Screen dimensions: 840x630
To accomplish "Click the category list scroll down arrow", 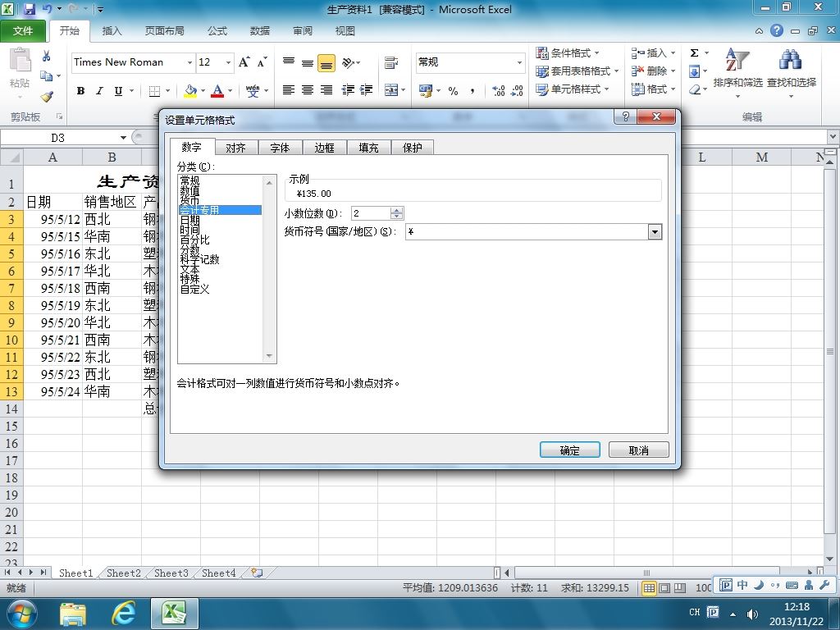I will coord(269,356).
